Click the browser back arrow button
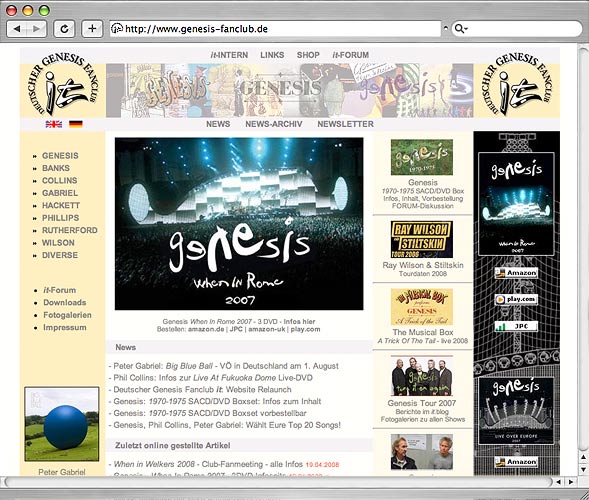This screenshot has width=589, height=500. [x=17, y=29]
